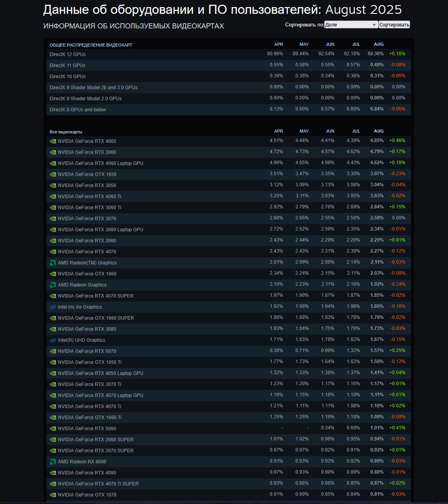Image resolution: width=448 pixels, height=504 pixels.
Task: Expand the DirectX 11 GPUs row
Action: pyautogui.click(x=229, y=65)
